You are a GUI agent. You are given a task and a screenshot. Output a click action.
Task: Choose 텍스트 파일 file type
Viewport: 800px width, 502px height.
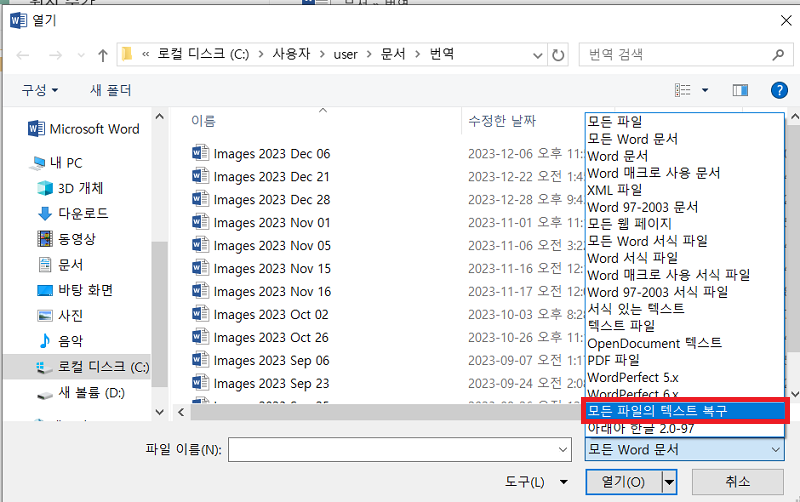click(x=684, y=325)
